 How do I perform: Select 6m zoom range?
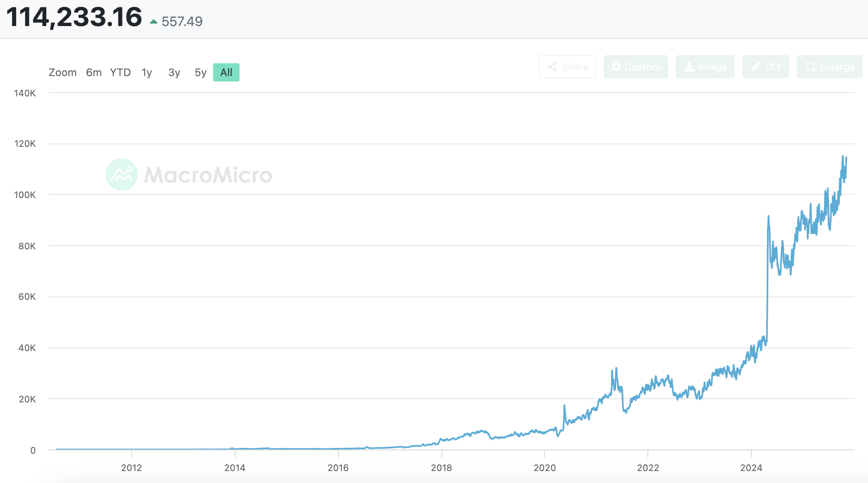pos(94,72)
